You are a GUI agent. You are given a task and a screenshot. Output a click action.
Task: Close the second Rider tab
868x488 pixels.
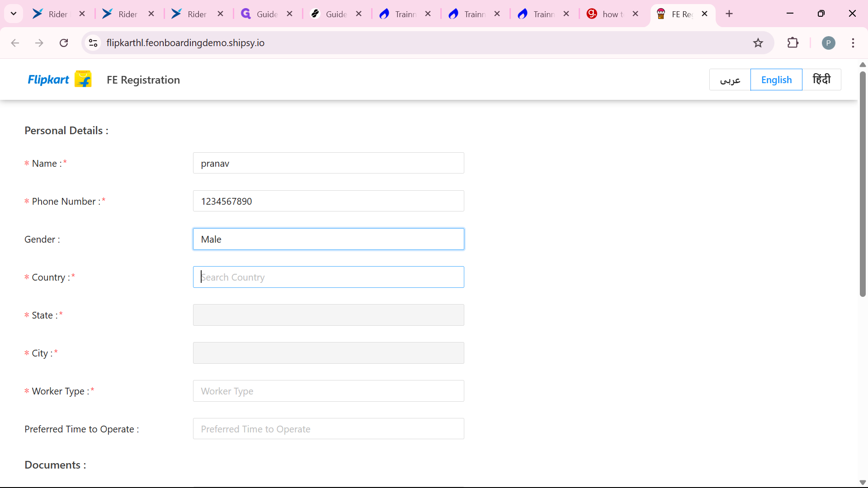point(151,14)
